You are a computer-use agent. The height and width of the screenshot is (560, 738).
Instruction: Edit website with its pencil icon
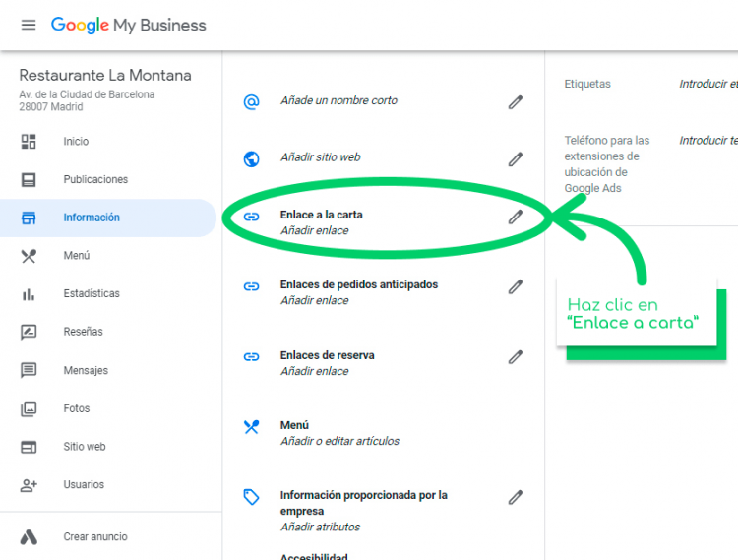(x=516, y=159)
